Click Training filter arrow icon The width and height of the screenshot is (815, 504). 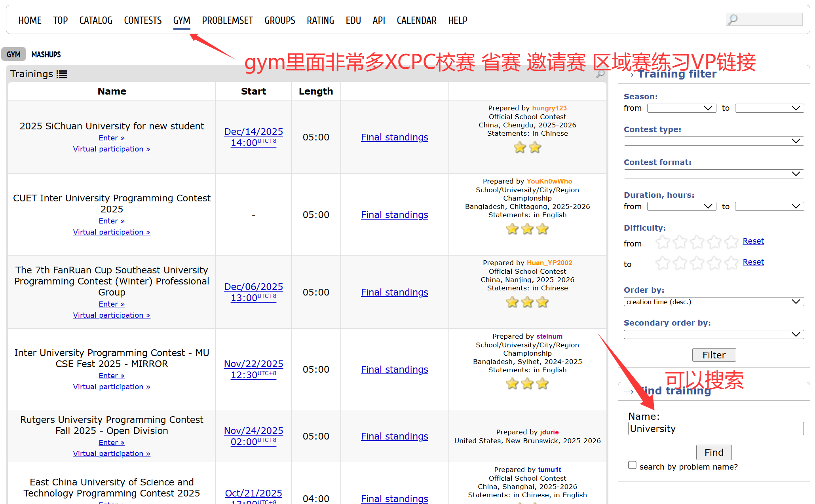pyautogui.click(x=629, y=74)
